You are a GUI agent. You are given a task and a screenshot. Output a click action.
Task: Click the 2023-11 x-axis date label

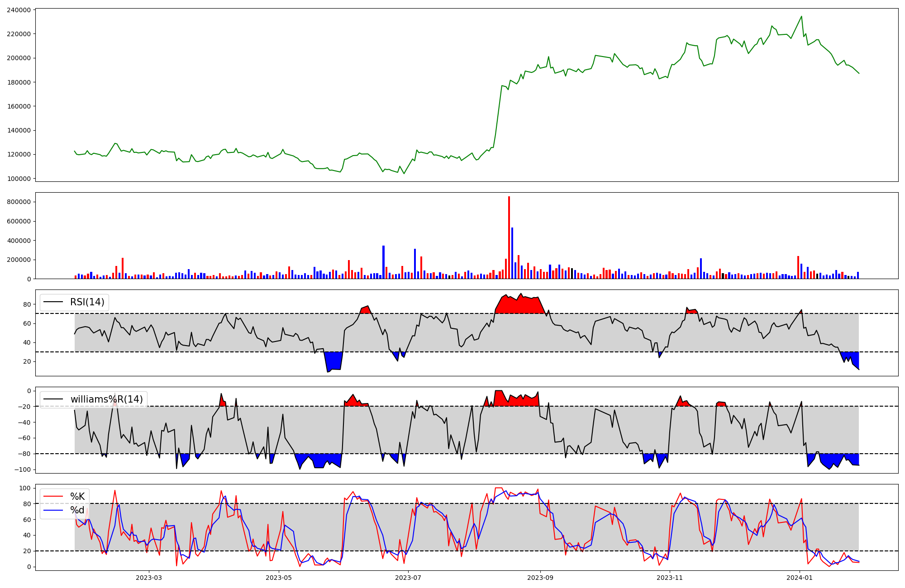(x=670, y=578)
